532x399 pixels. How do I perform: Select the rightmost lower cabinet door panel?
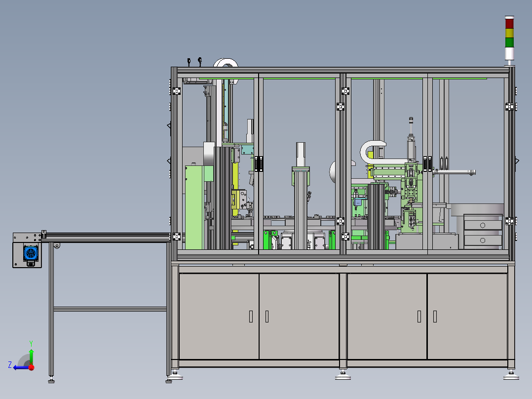[467, 316]
